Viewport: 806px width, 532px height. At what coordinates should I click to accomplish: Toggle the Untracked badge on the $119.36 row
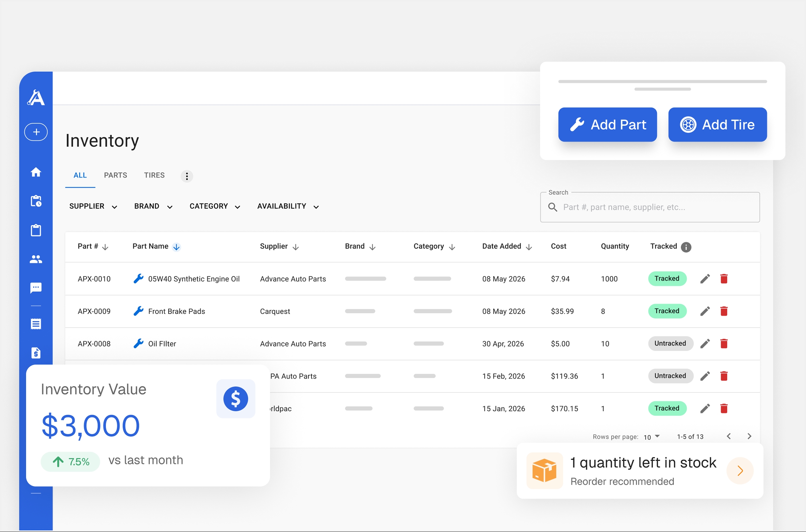671,376
